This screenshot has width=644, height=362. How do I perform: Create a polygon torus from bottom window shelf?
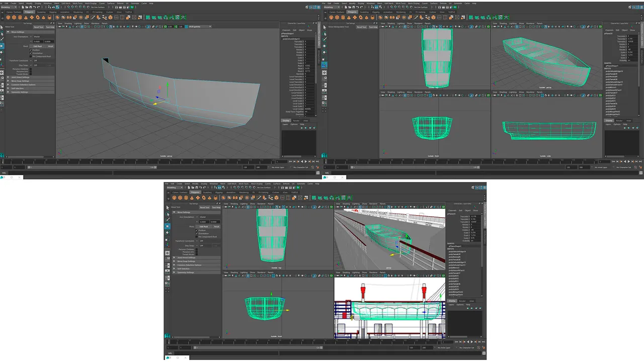coord(204,198)
